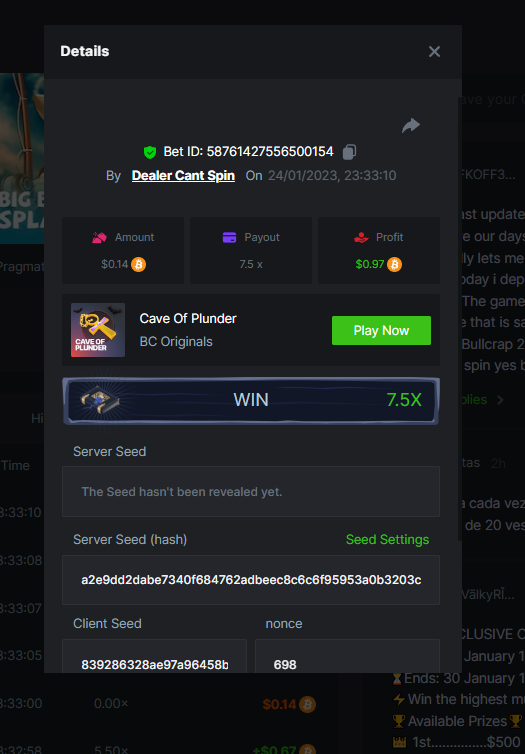Screen dimensions: 525x754
Task: Click the red Profit hand icon
Action: (x=361, y=238)
